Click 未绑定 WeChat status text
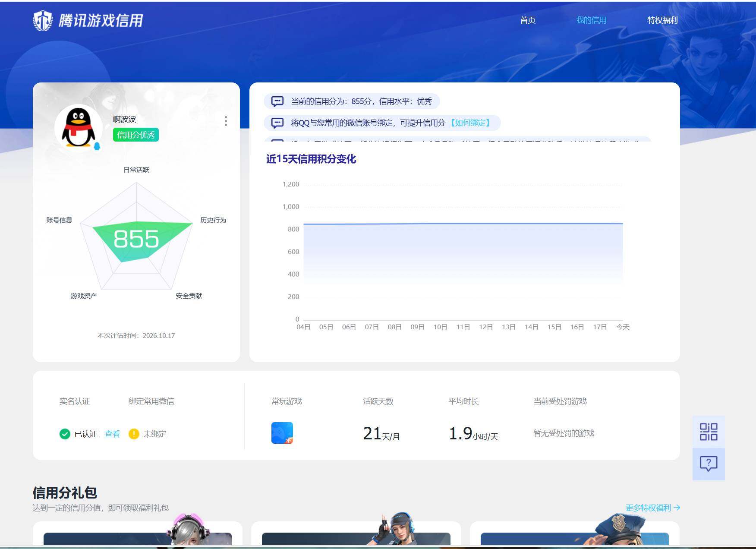The height and width of the screenshot is (549, 756). (154, 434)
